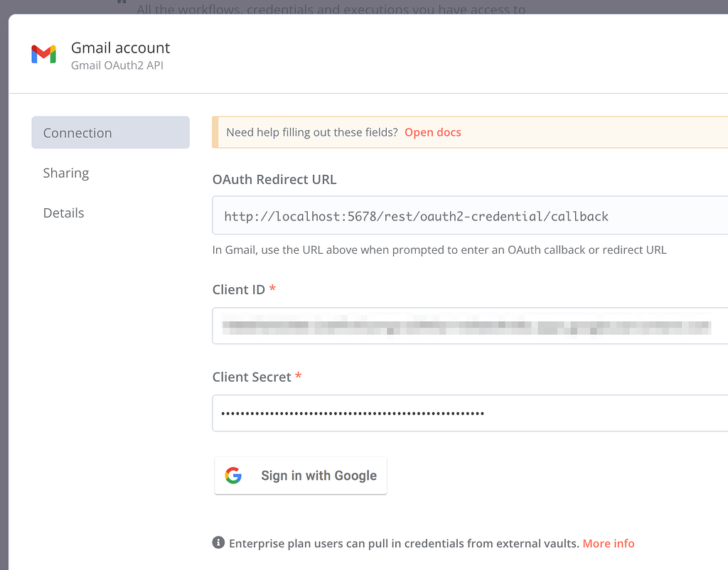Screen dimensions: 728x570
Task: Click the red asterisk next to Client Secret
Action: point(299,374)
